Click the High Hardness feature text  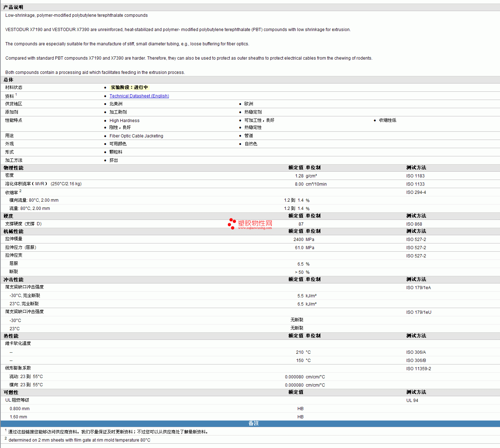tap(124, 121)
